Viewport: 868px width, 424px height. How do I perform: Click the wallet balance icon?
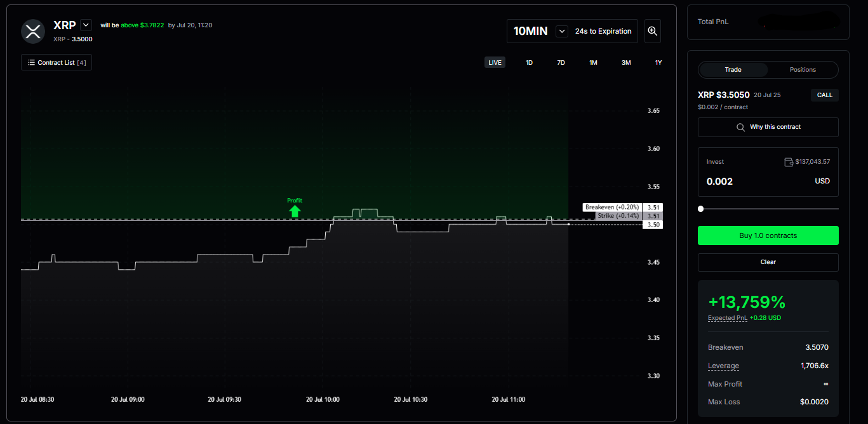[789, 162]
